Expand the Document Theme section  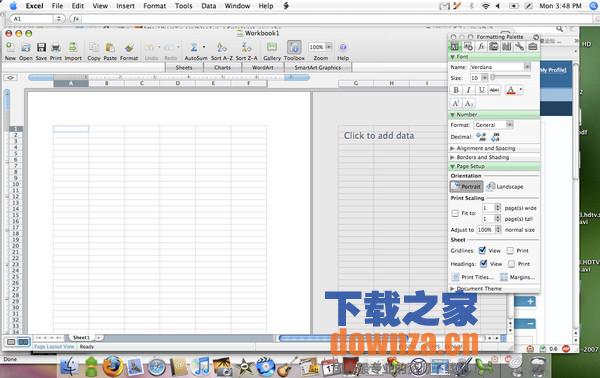(x=453, y=288)
